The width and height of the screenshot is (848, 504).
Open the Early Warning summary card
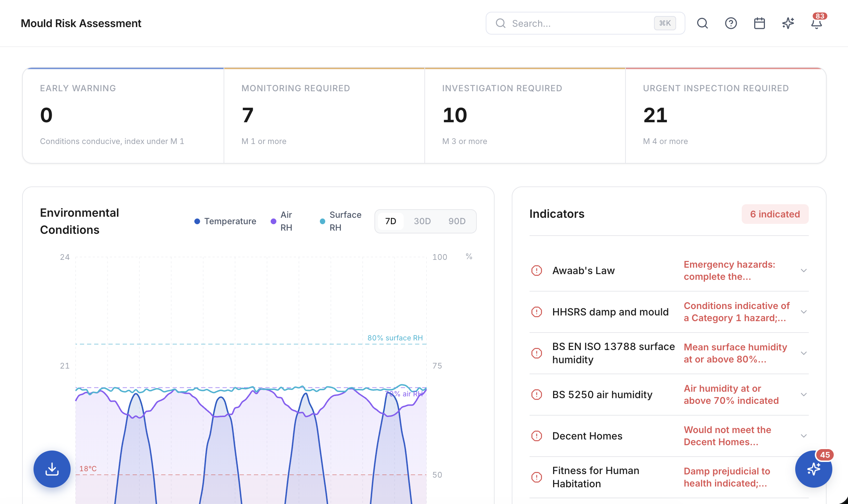pos(123,115)
